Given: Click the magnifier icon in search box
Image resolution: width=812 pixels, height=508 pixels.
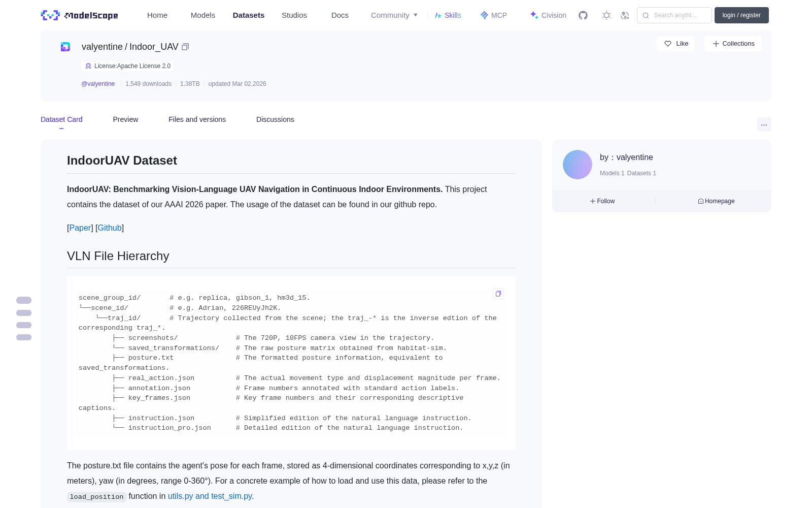Looking at the screenshot, I should [x=646, y=15].
